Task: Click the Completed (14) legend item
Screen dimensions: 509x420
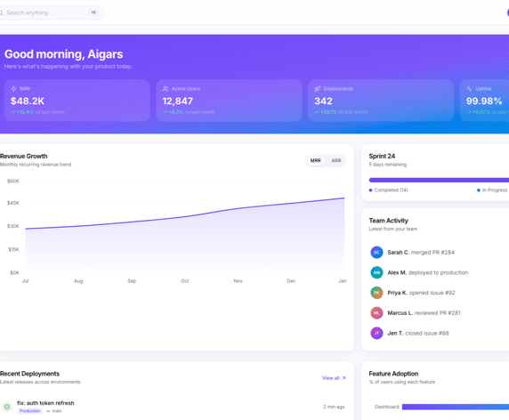Action: pyautogui.click(x=389, y=190)
